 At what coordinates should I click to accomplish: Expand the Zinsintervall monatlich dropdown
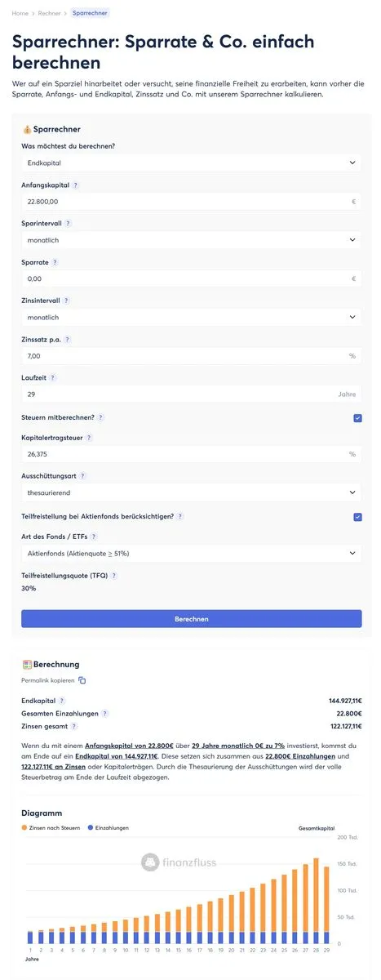tap(192, 317)
